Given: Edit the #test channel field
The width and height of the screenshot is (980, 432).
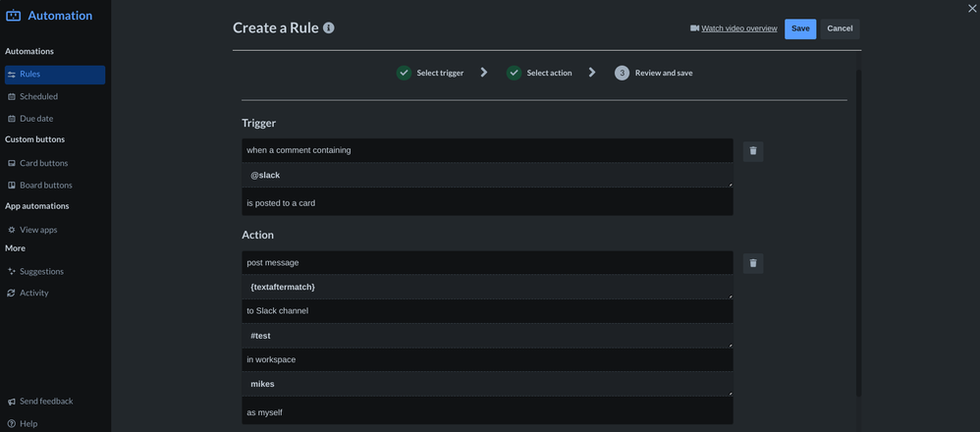Looking at the screenshot, I should (487, 336).
